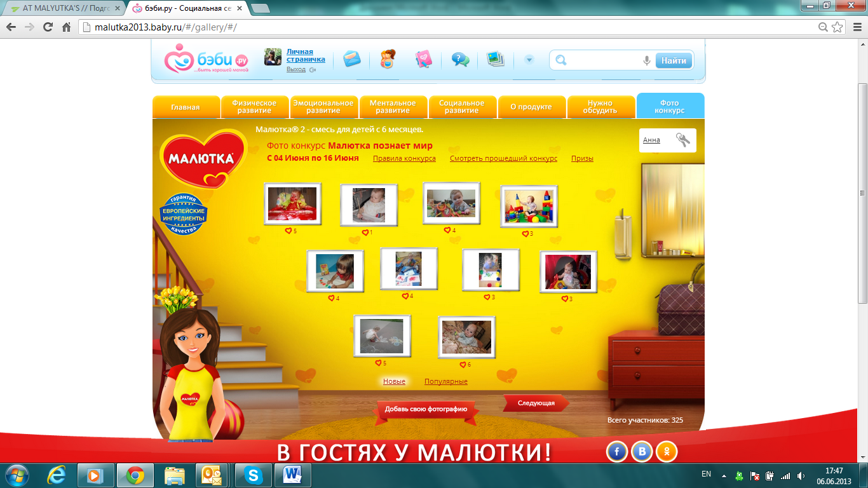The image size is (868, 488).
Task: Click the network signal icon in system tray
Action: coord(785,475)
